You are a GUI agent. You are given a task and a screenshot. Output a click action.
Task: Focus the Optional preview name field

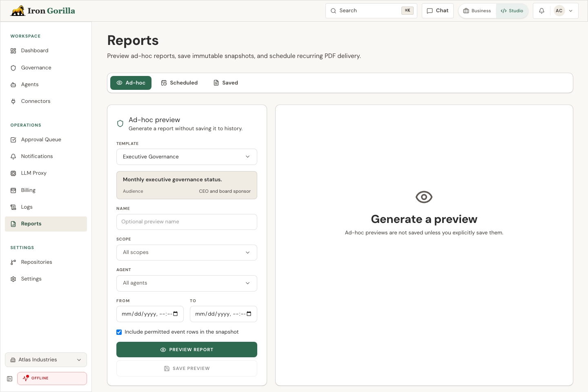187,222
